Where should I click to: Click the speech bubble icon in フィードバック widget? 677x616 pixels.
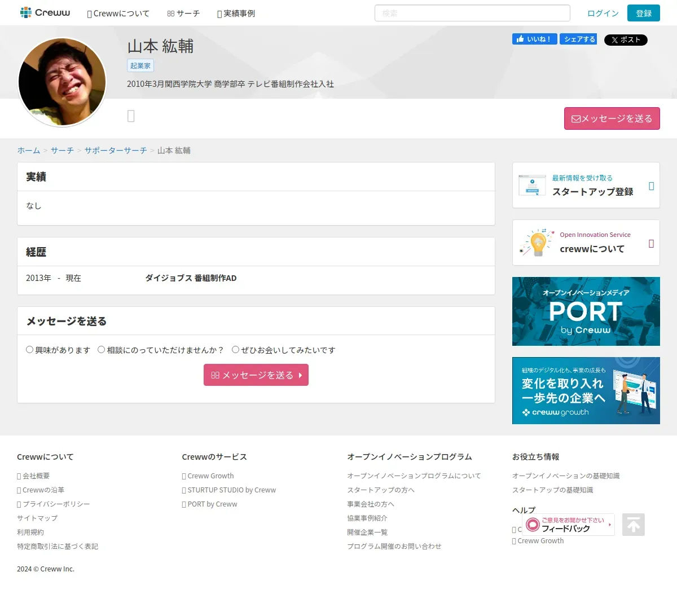click(533, 525)
